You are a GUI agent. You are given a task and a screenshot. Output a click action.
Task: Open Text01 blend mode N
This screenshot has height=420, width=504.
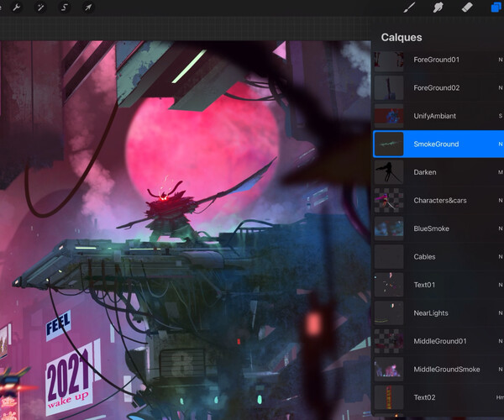click(x=500, y=285)
